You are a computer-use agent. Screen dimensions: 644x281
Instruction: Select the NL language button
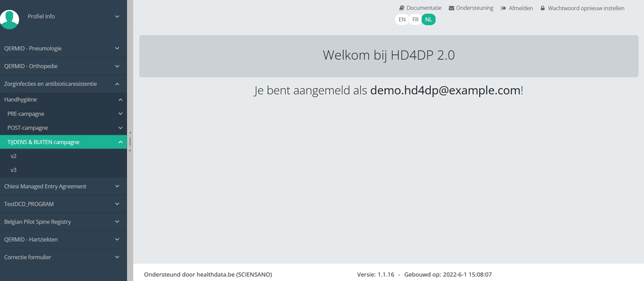pos(428,19)
